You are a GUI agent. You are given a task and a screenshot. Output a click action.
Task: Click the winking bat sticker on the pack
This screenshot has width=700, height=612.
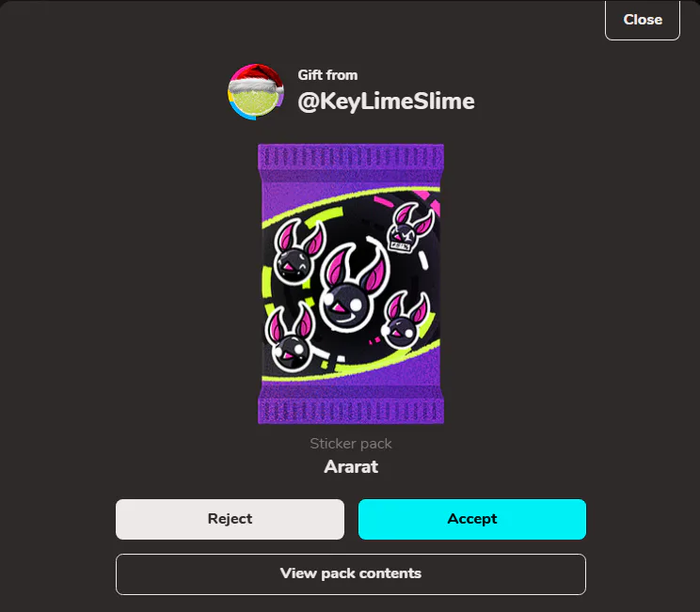[x=297, y=251]
